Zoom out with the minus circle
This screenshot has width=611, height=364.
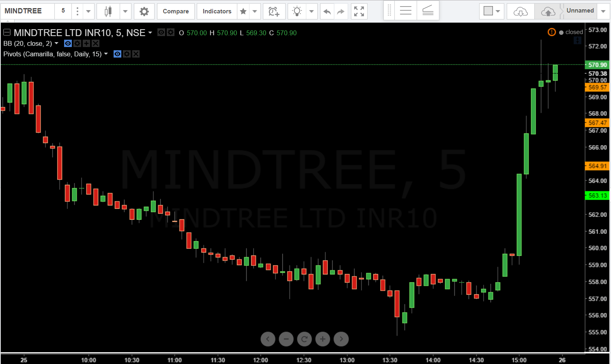click(x=286, y=339)
